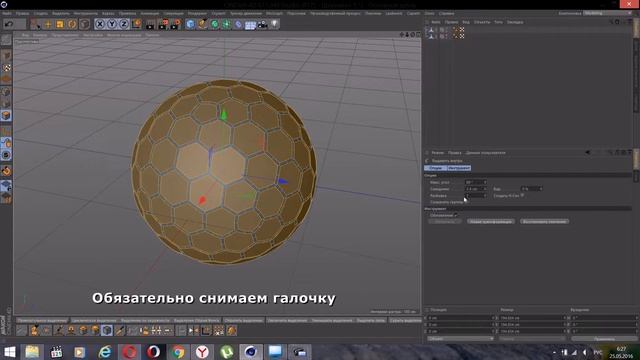Uncheck the Сохранять группы checkbox
The image size is (640, 360).
tap(466, 202)
